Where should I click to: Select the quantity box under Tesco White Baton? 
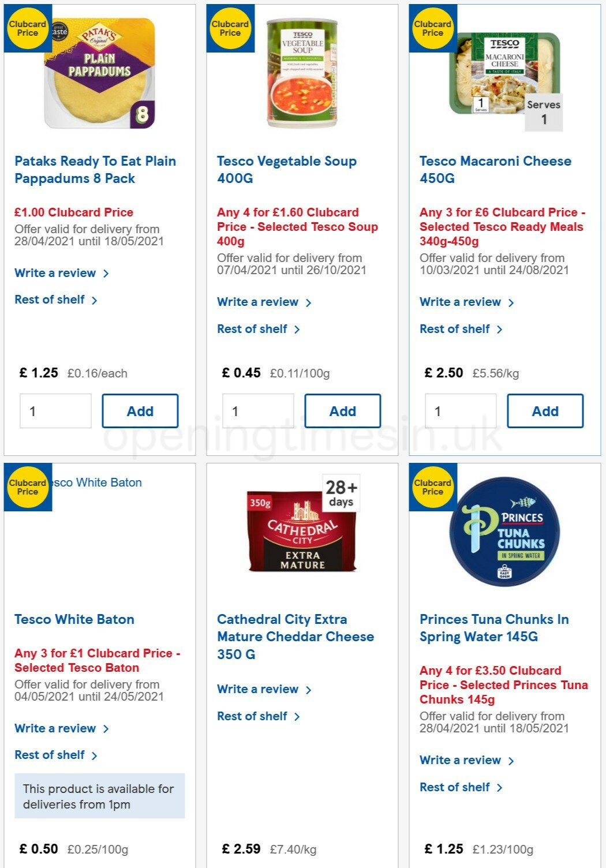(56, 865)
